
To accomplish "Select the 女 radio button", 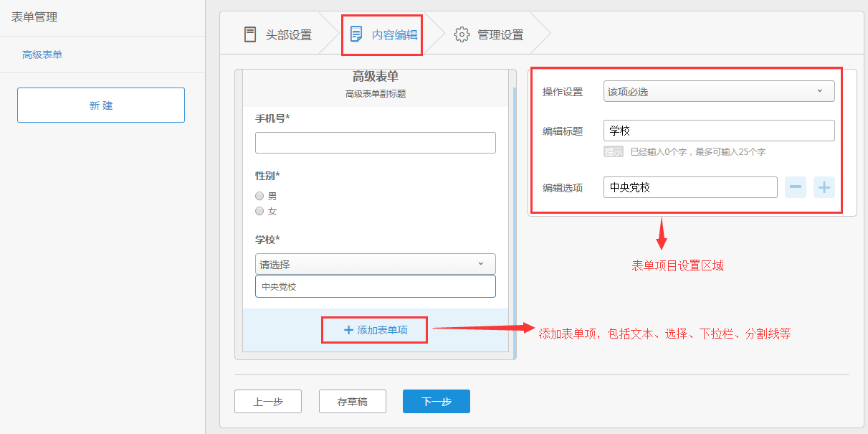I will [x=259, y=211].
